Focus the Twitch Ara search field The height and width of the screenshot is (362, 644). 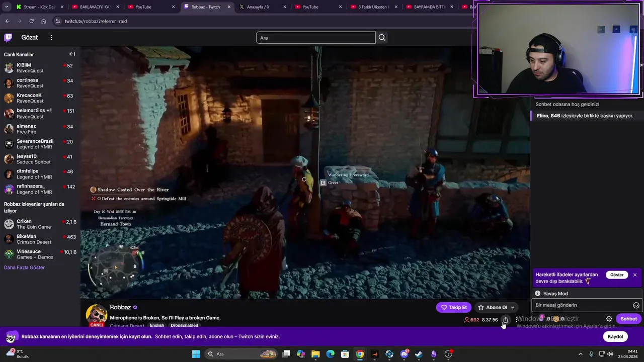coord(315,38)
